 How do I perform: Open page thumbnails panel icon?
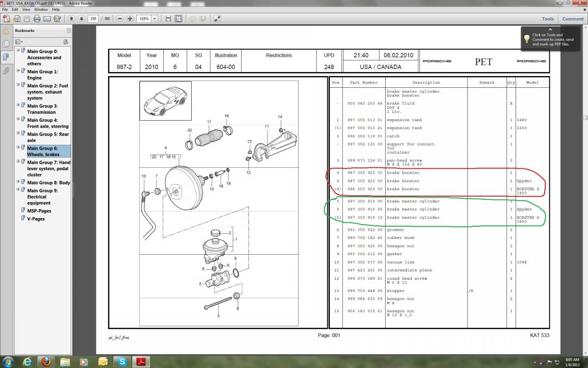(x=6, y=44)
